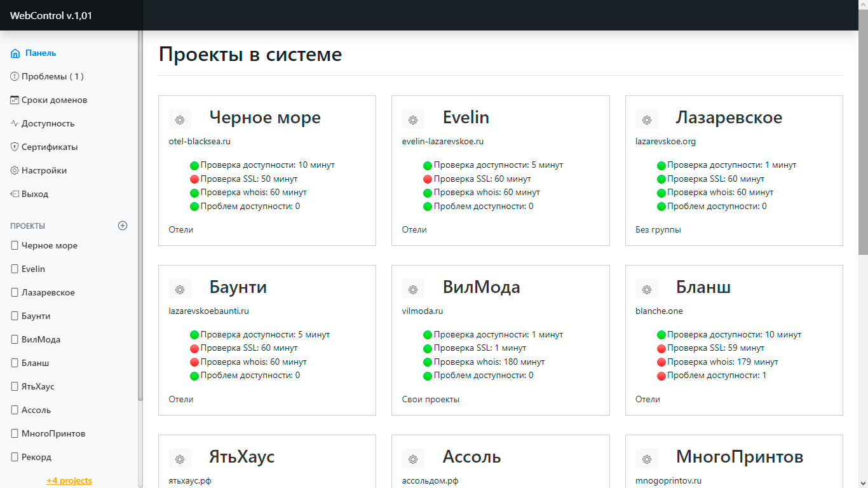
Task: Click the WebControl v.1,01 brand link
Action: click(x=51, y=15)
